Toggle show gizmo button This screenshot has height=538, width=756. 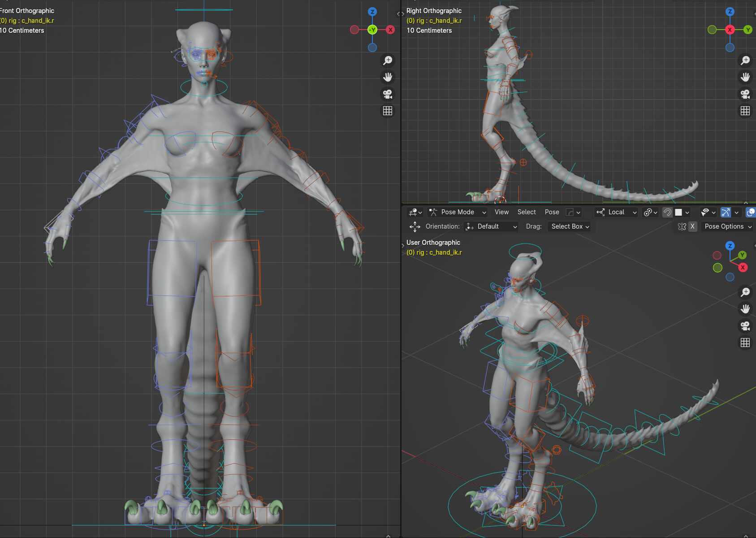[x=726, y=212]
